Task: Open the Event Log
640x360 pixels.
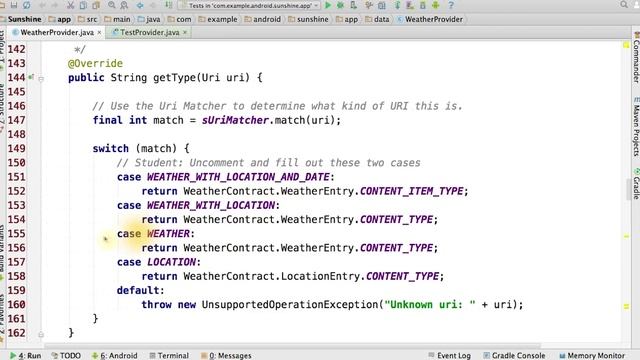Action: (449, 356)
